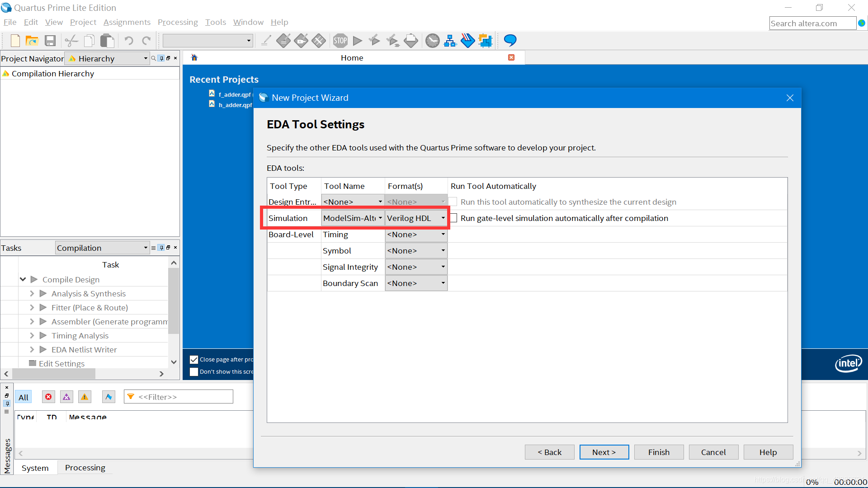Click the Save disk icon
The height and width of the screenshot is (488, 868).
coord(50,41)
